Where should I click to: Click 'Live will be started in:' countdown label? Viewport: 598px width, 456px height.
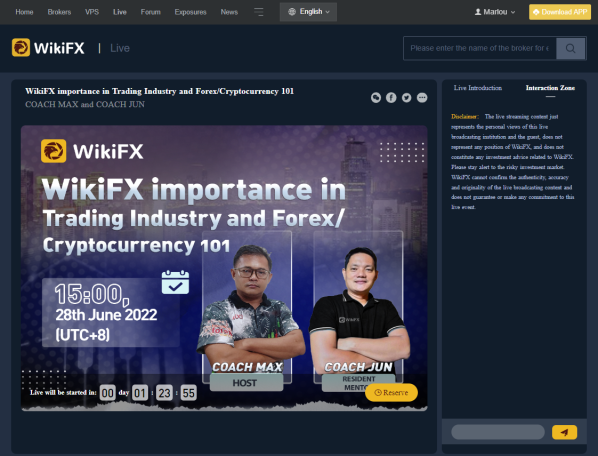click(63, 392)
